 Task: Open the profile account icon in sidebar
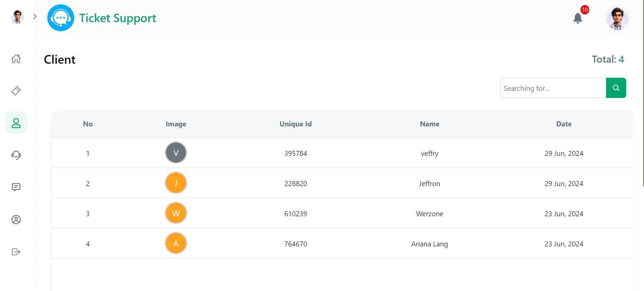pyautogui.click(x=16, y=220)
